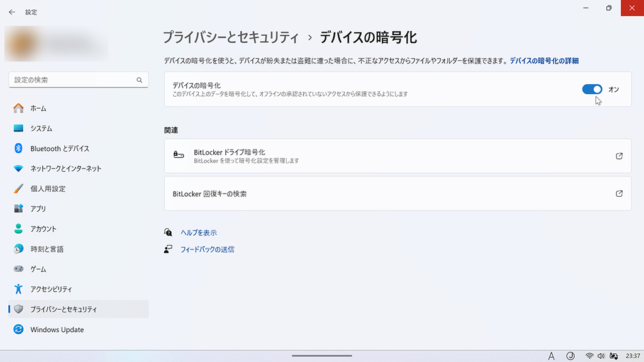Image resolution: width=644 pixels, height=362 pixels.
Task: Click the Bluetooth icon in sidebar
Action: 18,148
